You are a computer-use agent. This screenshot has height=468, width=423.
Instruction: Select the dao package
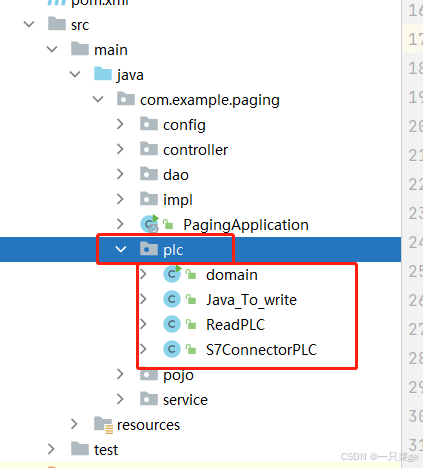pyautogui.click(x=176, y=175)
